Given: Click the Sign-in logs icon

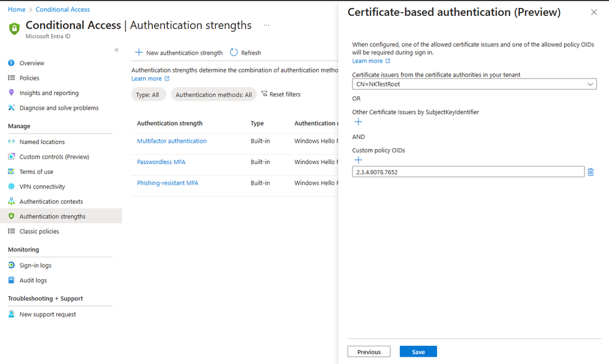Looking at the screenshot, I should pos(11,265).
